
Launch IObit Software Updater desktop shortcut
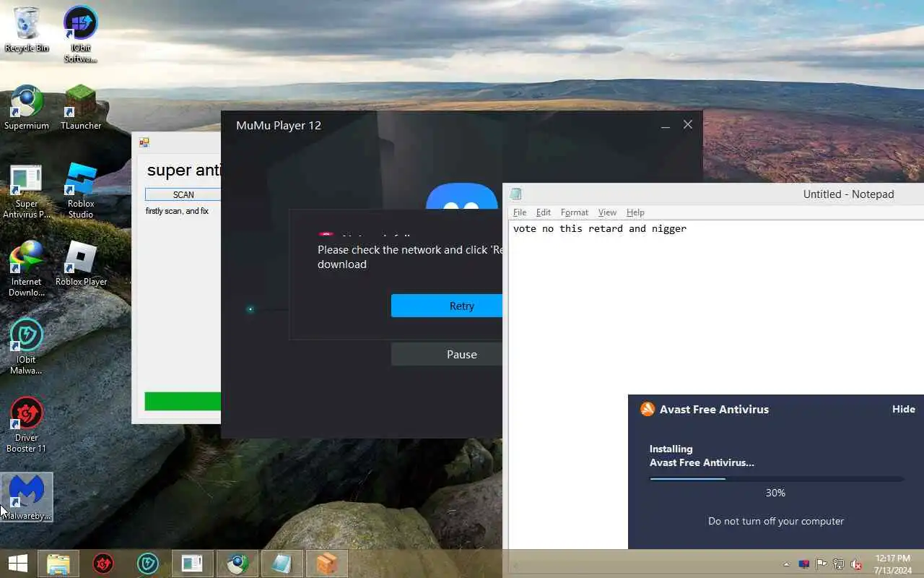point(80,35)
